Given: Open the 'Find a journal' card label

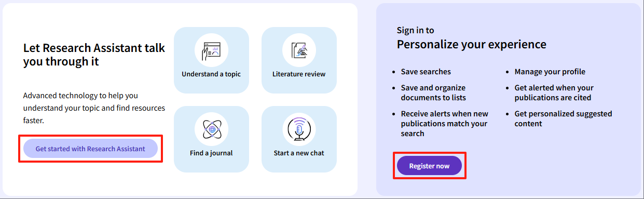Looking at the screenshot, I should [x=211, y=153].
